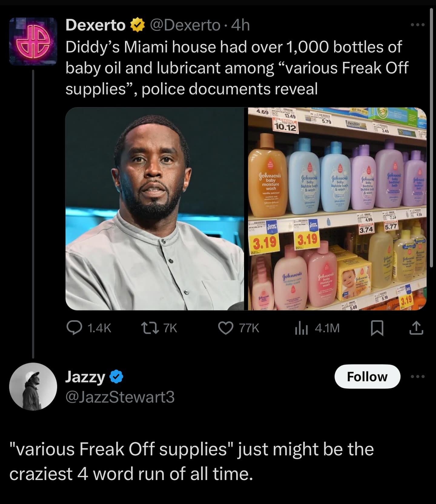Open the more options menu beside Follow
The image size is (436, 504).
pyautogui.click(x=418, y=377)
